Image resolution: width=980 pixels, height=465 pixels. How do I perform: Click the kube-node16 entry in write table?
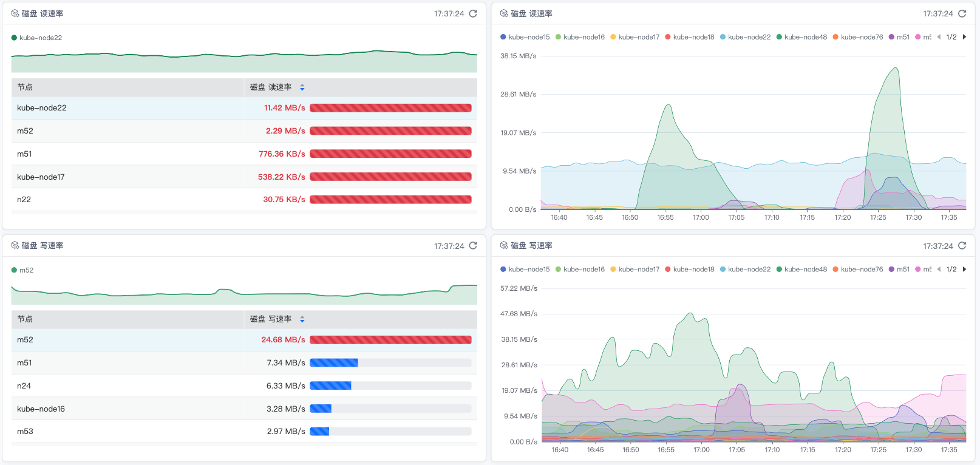click(x=41, y=409)
